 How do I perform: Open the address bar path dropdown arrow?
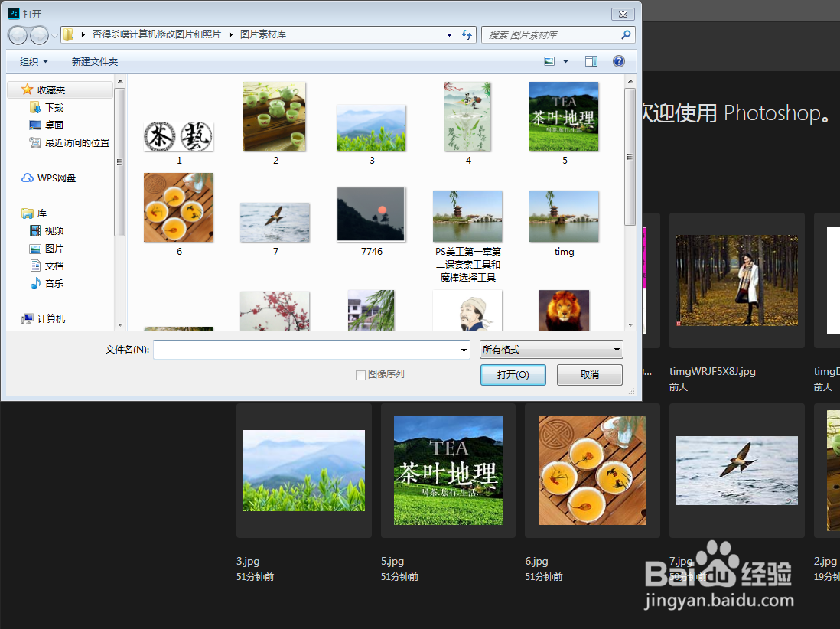coord(450,35)
